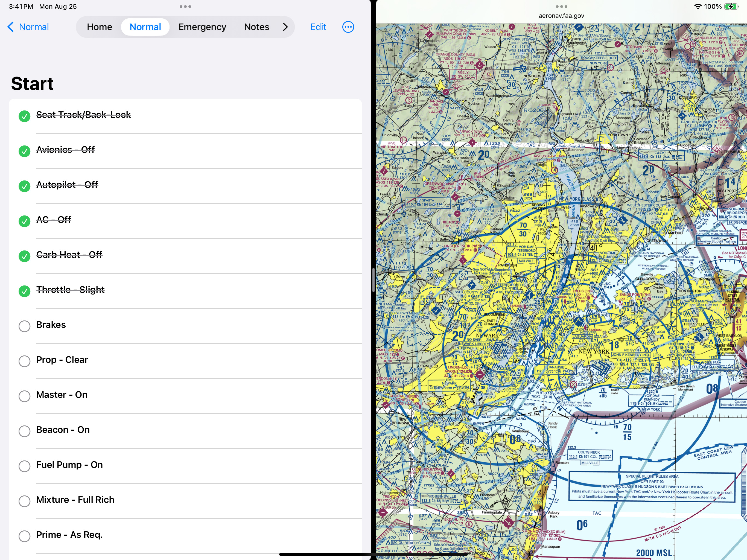Check off Mixture - Full Rich
The height and width of the screenshot is (560, 747).
tap(24, 501)
